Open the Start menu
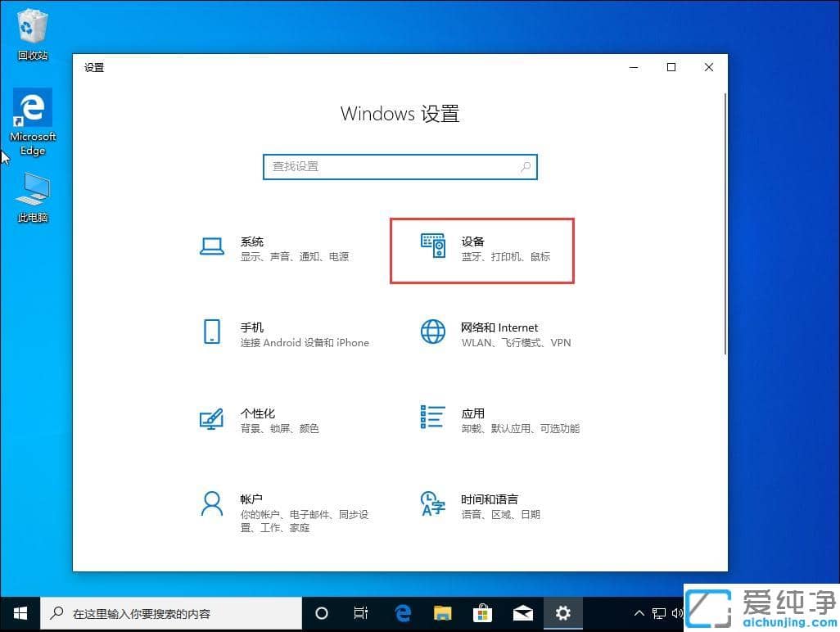 [20, 612]
